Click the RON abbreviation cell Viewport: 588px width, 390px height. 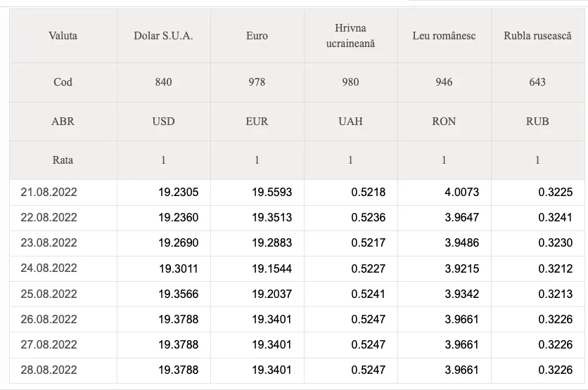tap(445, 122)
